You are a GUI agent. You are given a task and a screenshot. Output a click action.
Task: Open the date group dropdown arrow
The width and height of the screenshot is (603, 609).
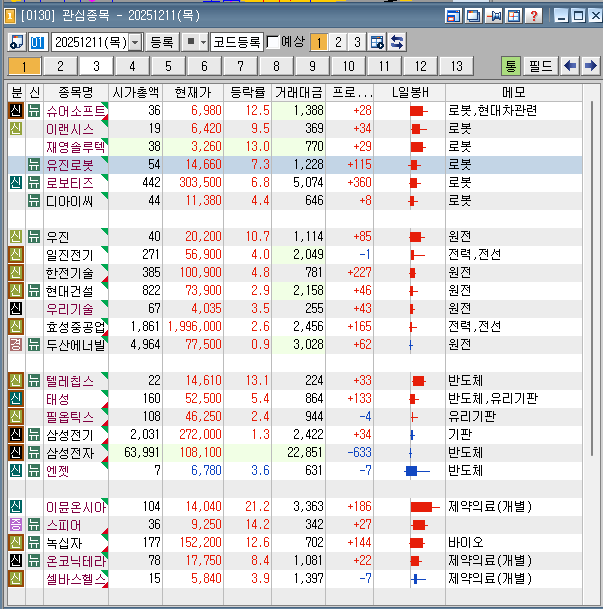point(135,42)
